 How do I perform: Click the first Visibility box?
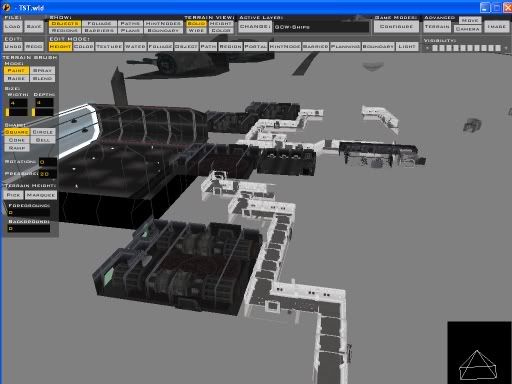pyautogui.click(x=435, y=48)
